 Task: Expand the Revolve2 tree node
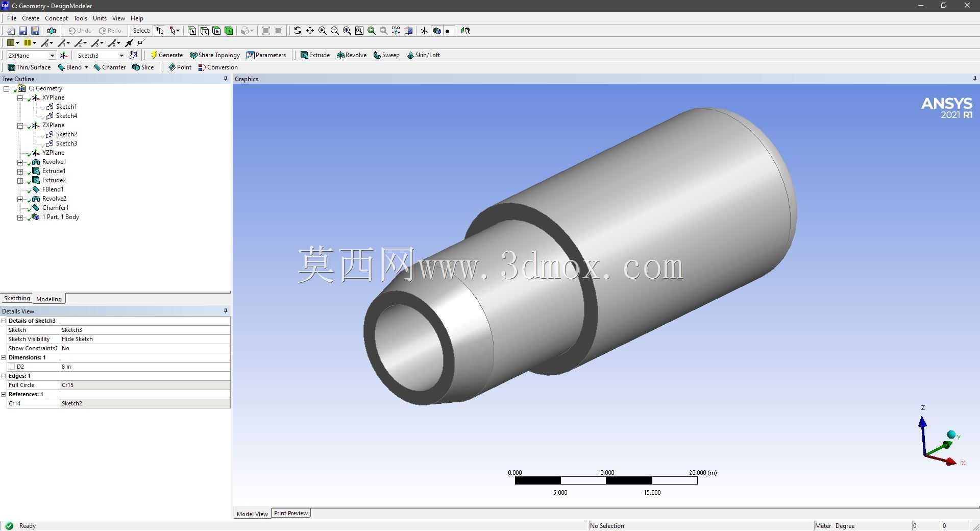click(20, 199)
